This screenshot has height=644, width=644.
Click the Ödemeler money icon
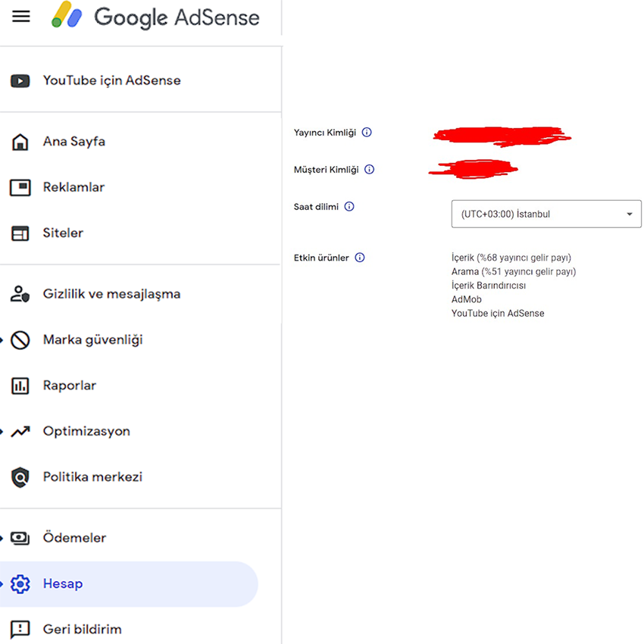point(20,538)
